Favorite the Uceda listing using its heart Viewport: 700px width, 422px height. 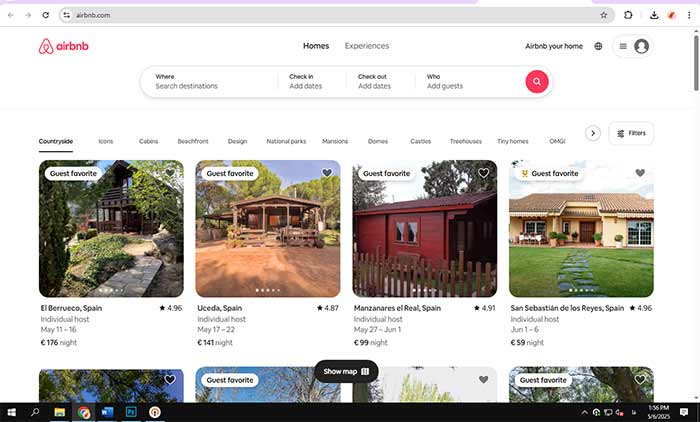coord(327,173)
